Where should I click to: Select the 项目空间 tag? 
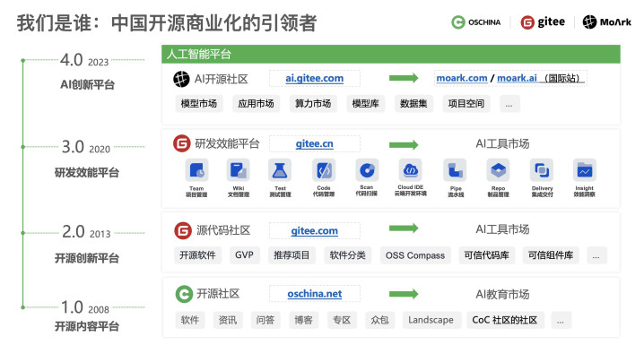pyautogui.click(x=466, y=103)
